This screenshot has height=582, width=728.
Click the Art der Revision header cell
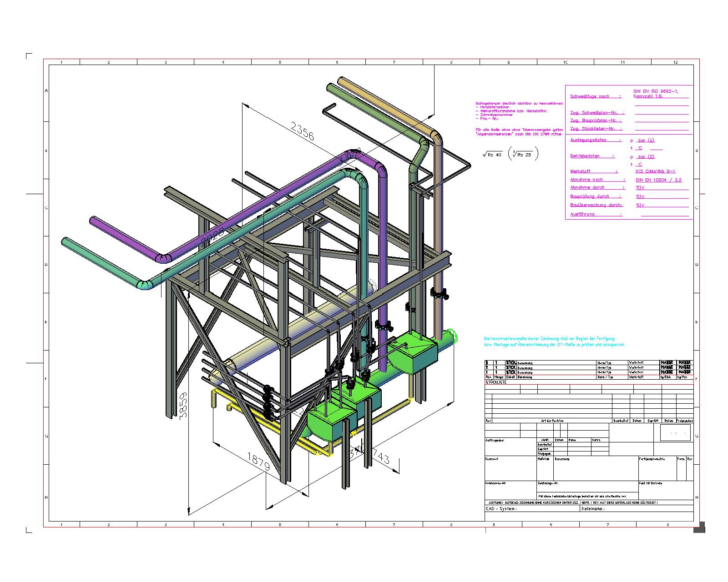tap(552, 421)
